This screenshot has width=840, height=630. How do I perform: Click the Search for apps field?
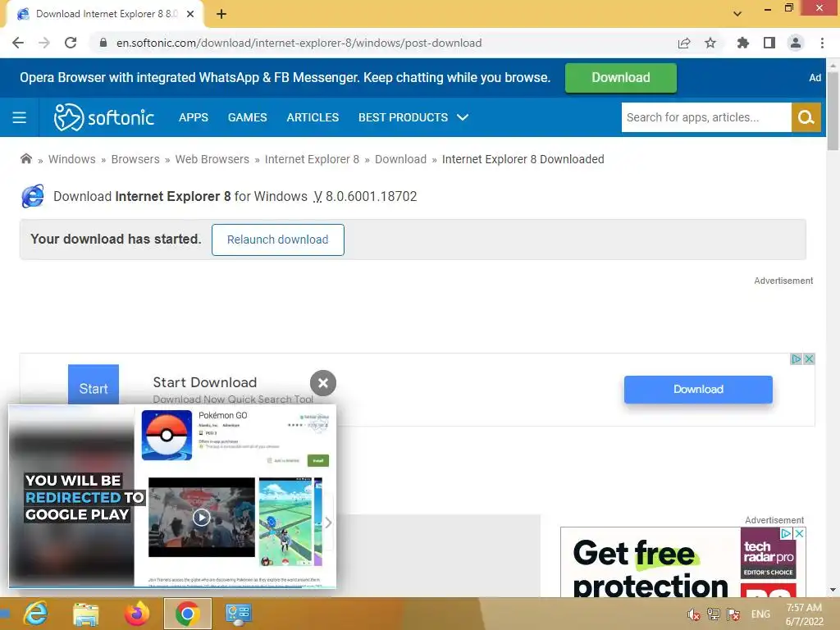tap(706, 117)
